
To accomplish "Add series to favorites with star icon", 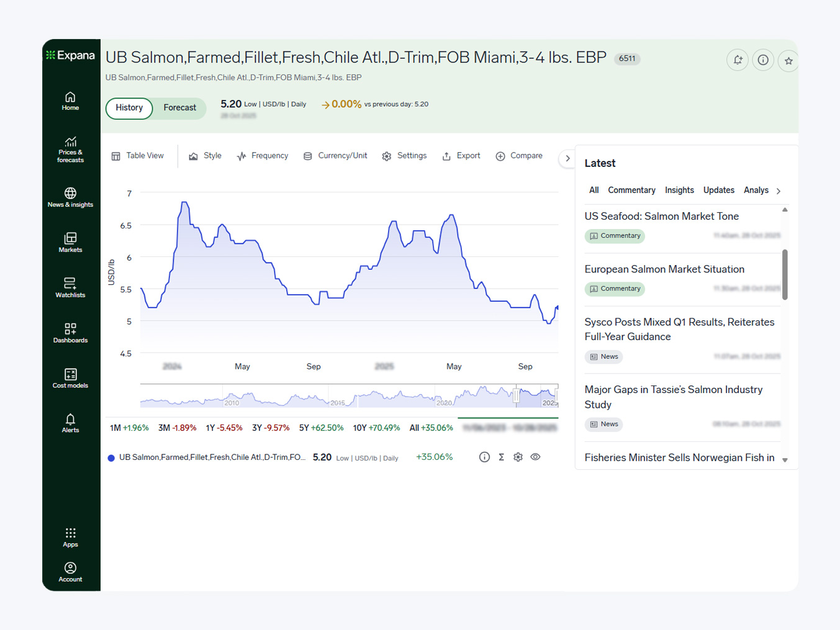I will [788, 61].
